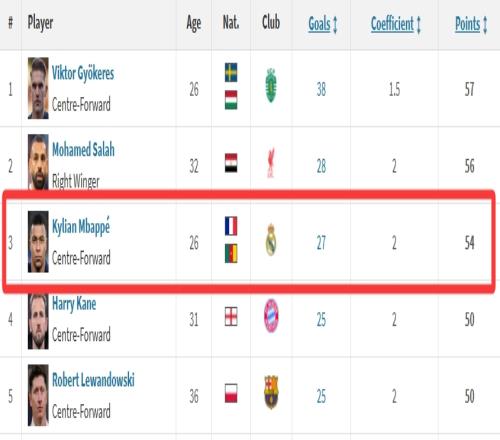Click the Egypt flag next to Salah
The height and width of the screenshot is (440, 500).
pos(231,163)
